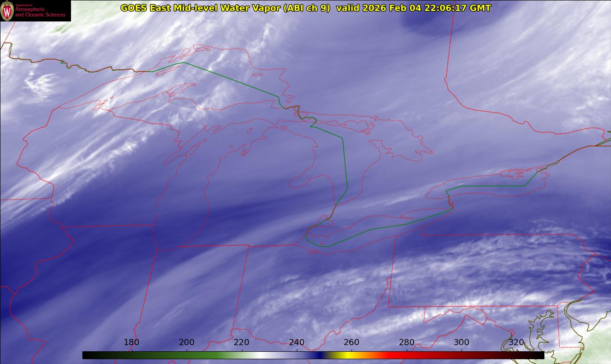Click the GOES East Mid-level Water Vapor title
Image resolution: width=611 pixels, height=364 pixels.
225,8
